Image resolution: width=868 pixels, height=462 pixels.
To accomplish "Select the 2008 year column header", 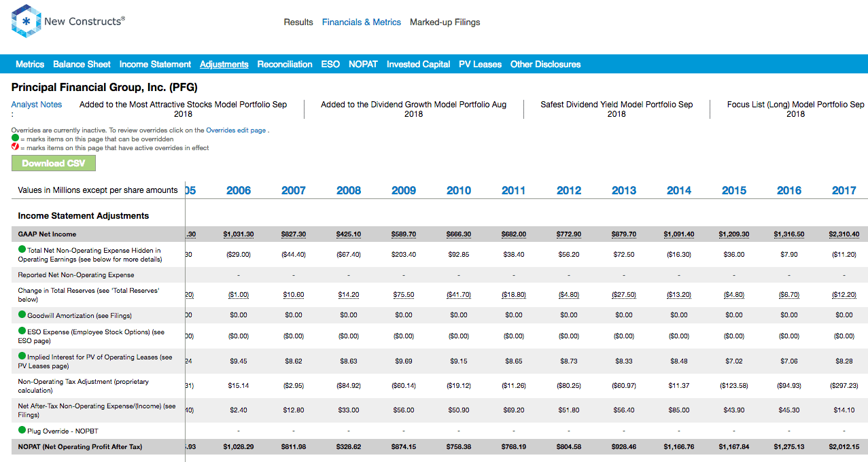I will (349, 191).
